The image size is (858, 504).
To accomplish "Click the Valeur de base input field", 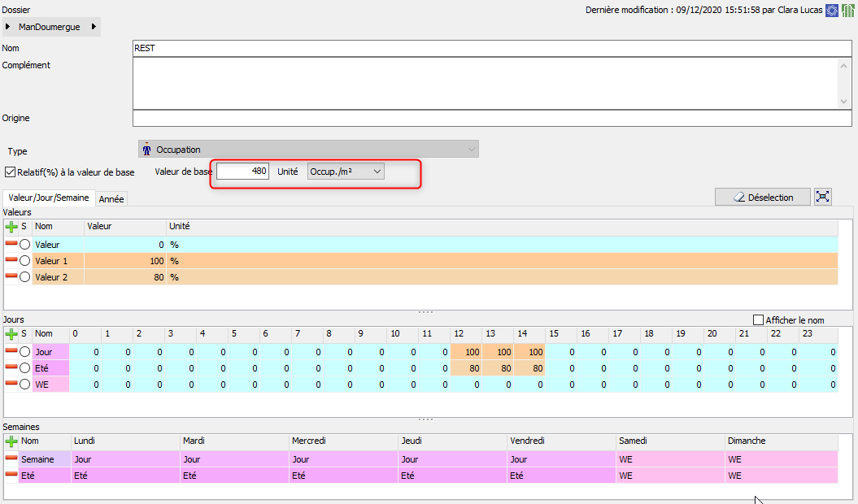I will click(243, 172).
